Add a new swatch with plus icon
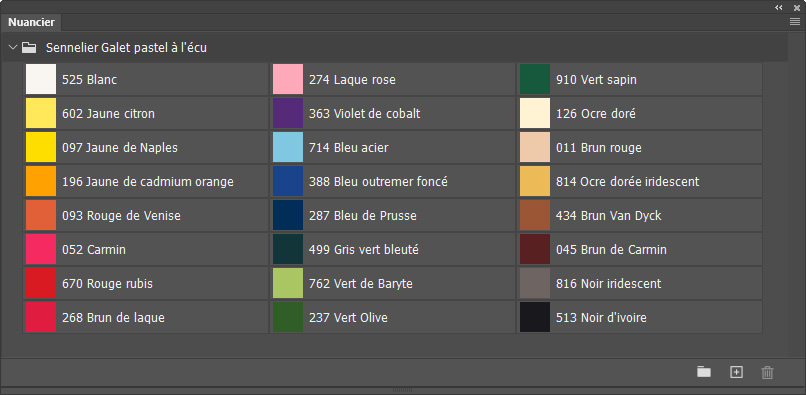 pos(737,372)
